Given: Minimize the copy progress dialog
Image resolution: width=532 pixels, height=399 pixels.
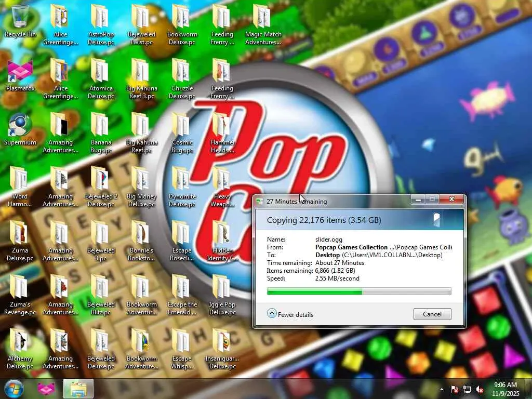Looking at the screenshot, I should [418, 199].
